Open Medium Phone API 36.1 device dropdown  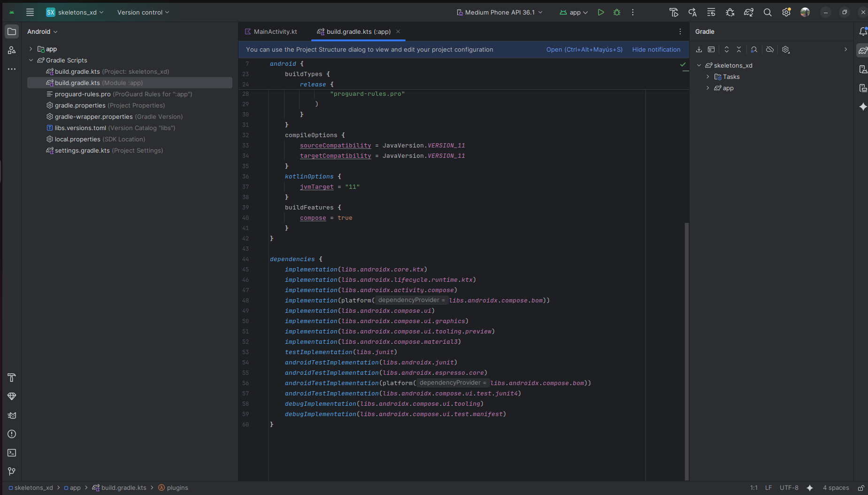pos(499,13)
